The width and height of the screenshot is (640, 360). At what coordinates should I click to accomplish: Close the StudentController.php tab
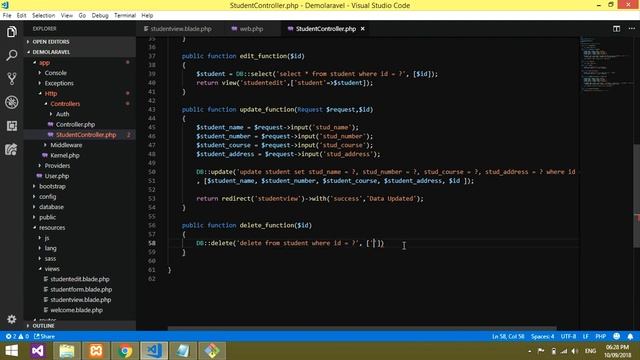coord(362,29)
